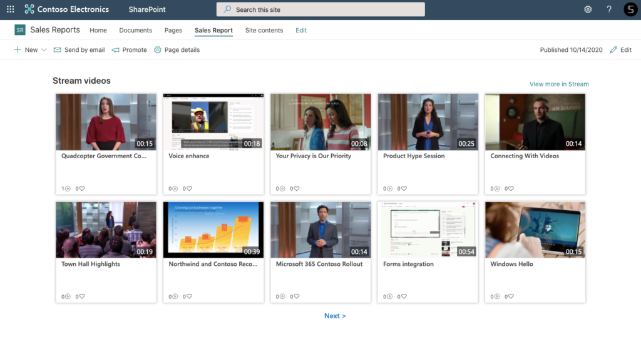Play the Microsoft 365 Contoso Rollout thumbnail

pos(320,230)
